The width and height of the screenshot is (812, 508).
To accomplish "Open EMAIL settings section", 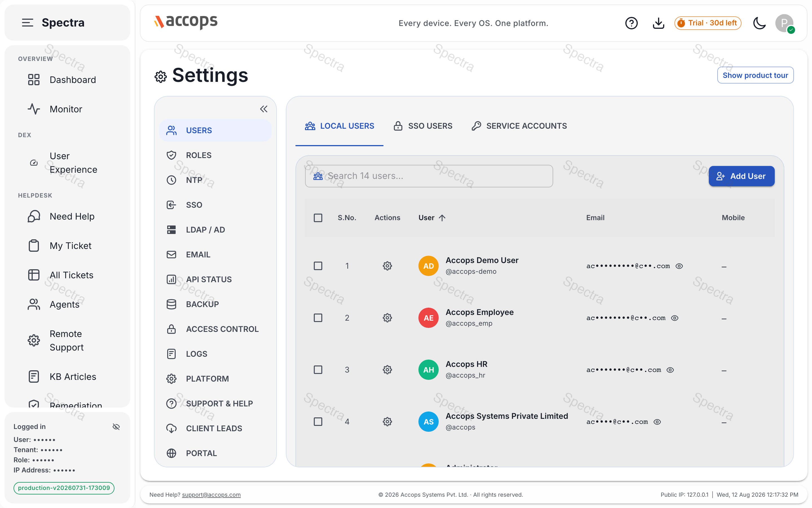I will pos(215,255).
